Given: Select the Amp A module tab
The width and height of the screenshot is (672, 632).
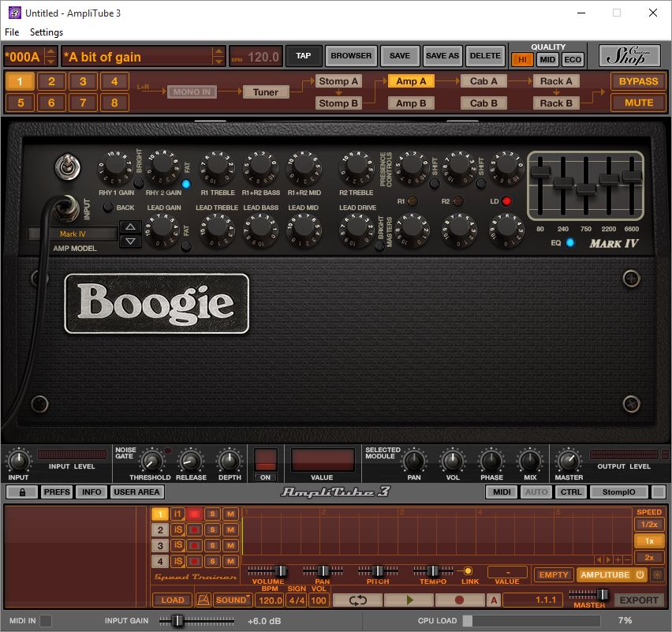Looking at the screenshot, I should [411, 81].
